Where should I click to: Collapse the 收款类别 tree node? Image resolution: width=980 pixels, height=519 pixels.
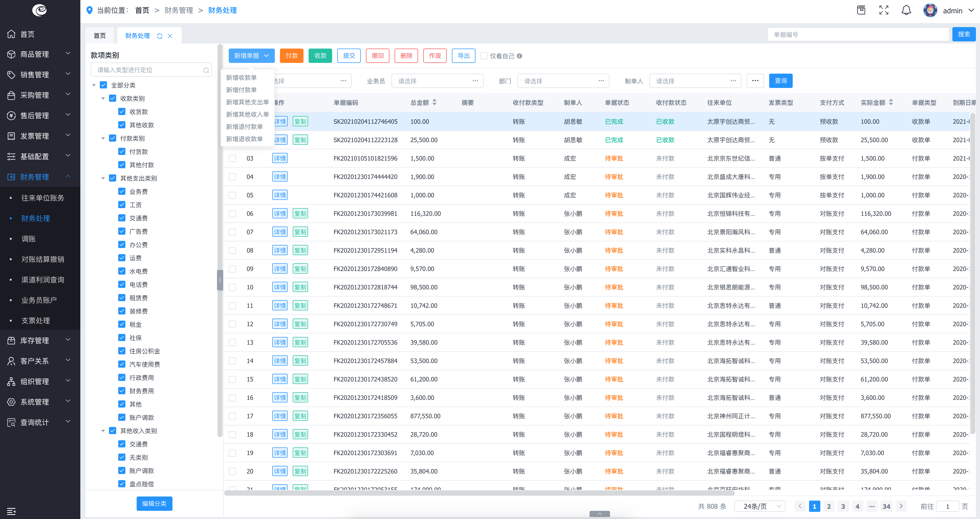click(103, 98)
